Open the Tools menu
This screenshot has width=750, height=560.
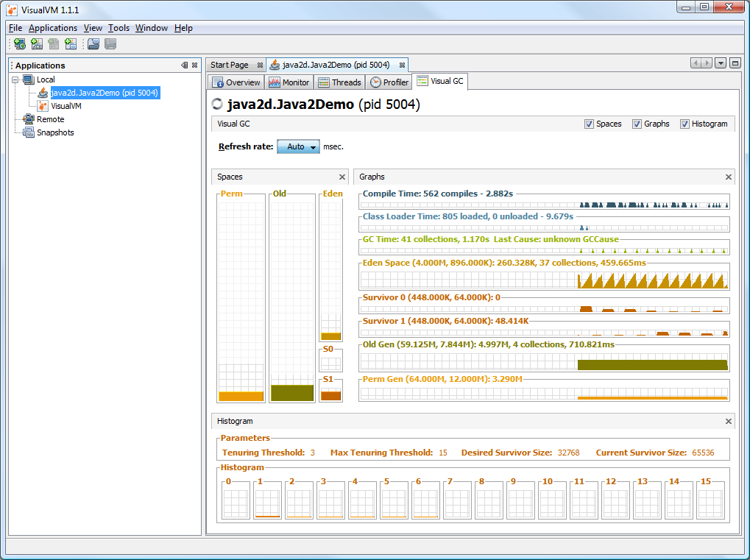(118, 28)
